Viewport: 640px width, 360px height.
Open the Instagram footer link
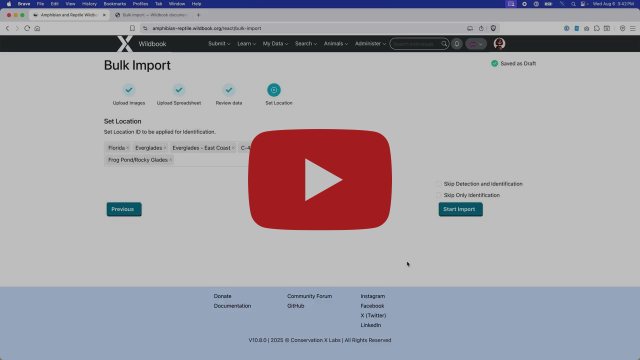click(x=373, y=296)
